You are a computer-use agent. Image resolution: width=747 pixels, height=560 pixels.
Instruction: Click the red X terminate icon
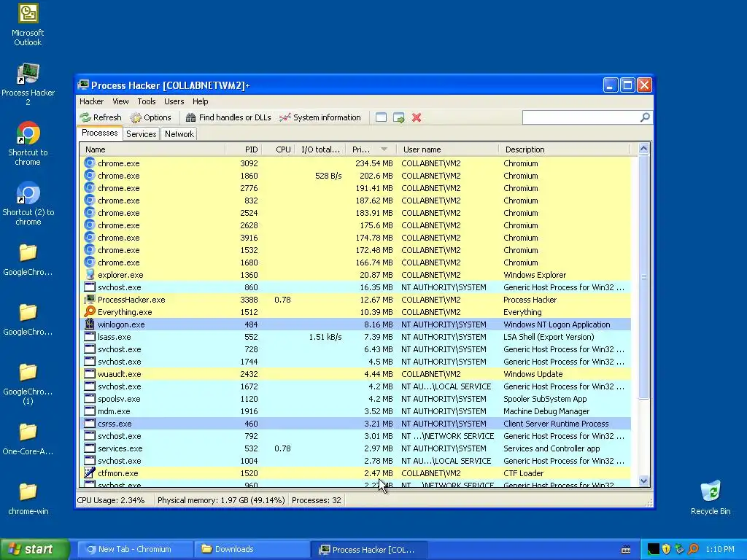(x=417, y=117)
